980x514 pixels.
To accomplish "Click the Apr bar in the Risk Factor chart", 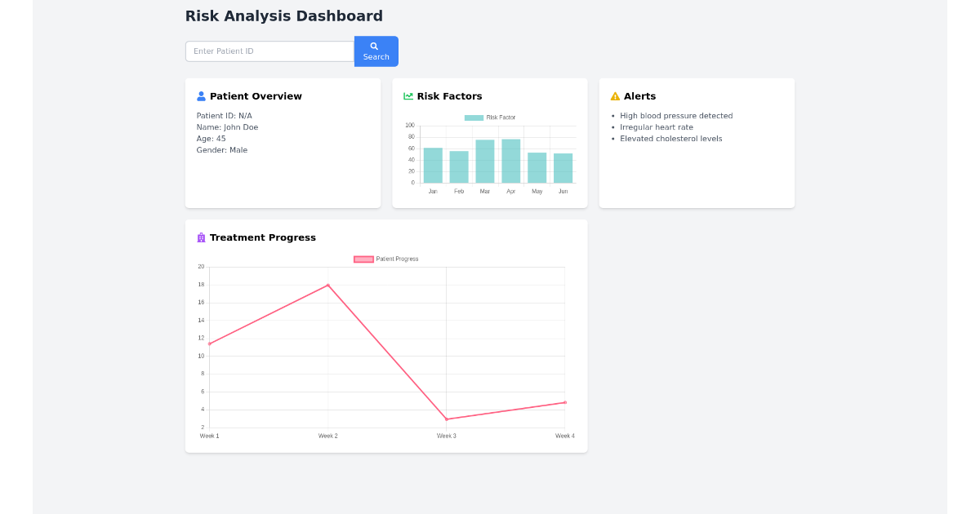I will 510,159.
